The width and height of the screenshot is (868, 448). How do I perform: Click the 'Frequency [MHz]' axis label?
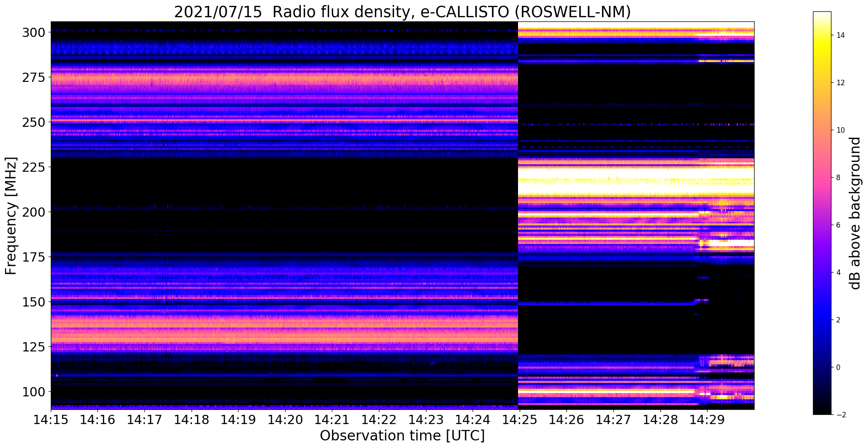click(x=11, y=216)
